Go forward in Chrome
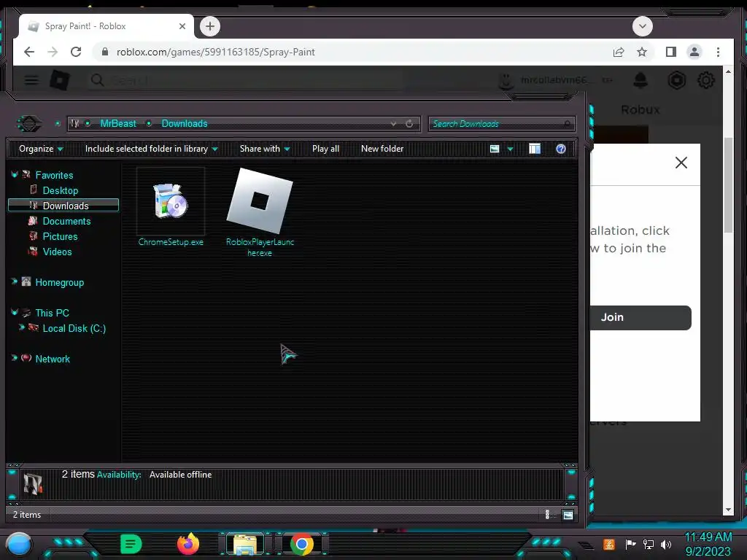 53,52
